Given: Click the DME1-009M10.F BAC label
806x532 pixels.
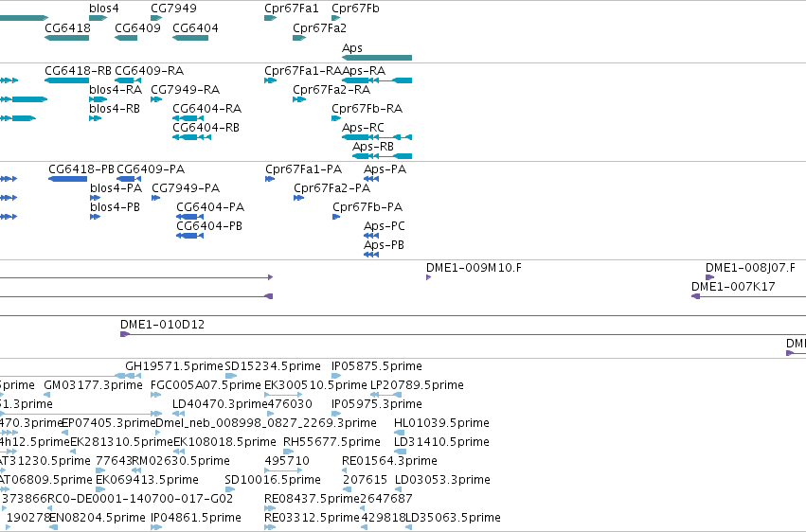Looking at the screenshot, I should 474,268.
